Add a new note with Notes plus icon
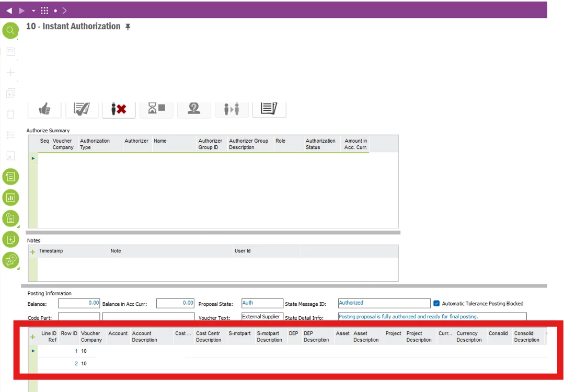 pos(33,252)
